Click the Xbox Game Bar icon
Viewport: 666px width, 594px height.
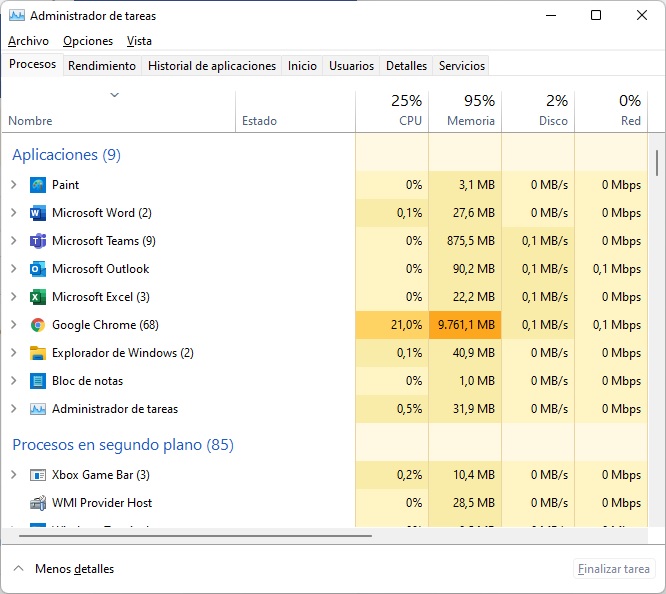pyautogui.click(x=38, y=475)
